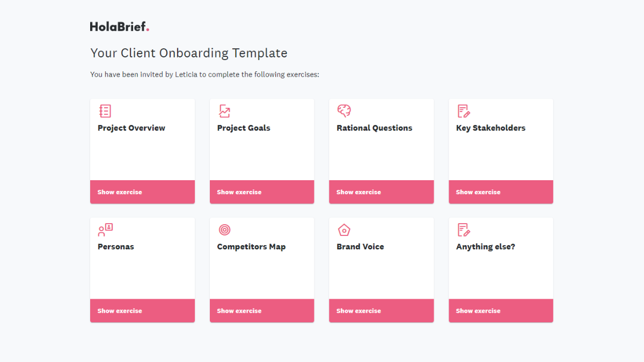Open the Personas exercise
The width and height of the screenshot is (644, 362).
pyautogui.click(x=142, y=311)
